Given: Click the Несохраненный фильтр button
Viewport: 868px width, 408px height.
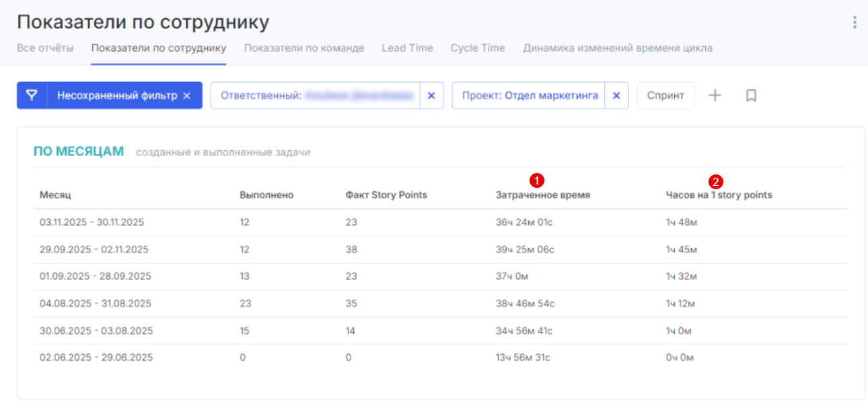Looking at the screenshot, I should [x=116, y=96].
